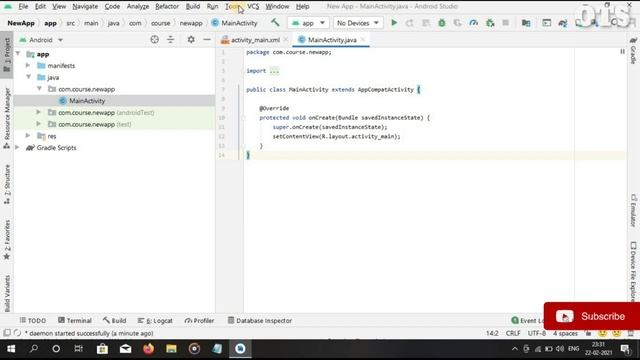Image resolution: width=640 pixels, height=360 pixels.
Task: Click Attach Debugger to Android Process icon
Action: pyautogui.click(x=490, y=23)
